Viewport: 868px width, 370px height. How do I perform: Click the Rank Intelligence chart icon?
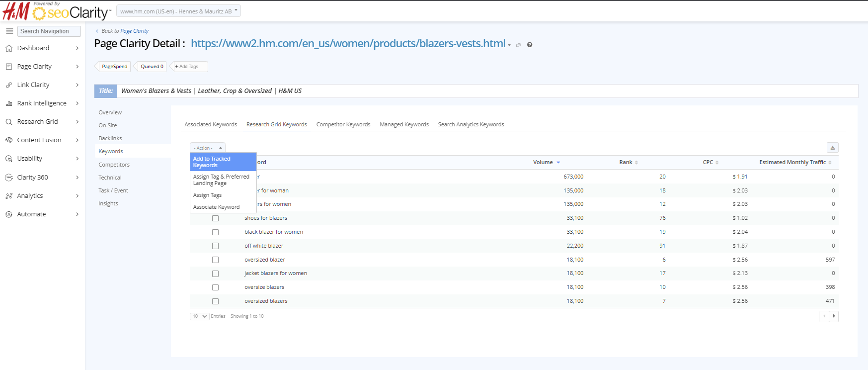[x=9, y=103]
